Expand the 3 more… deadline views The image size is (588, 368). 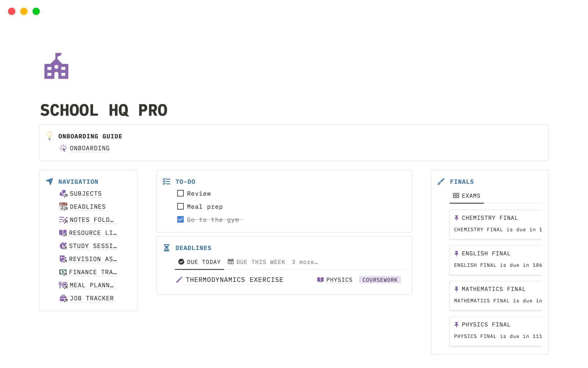(305, 262)
